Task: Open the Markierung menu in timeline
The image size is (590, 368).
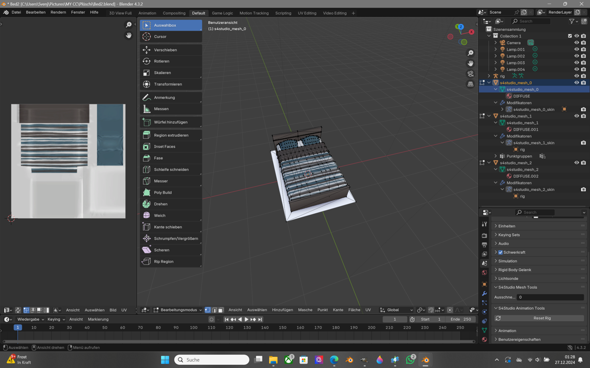Action: [x=98, y=319]
